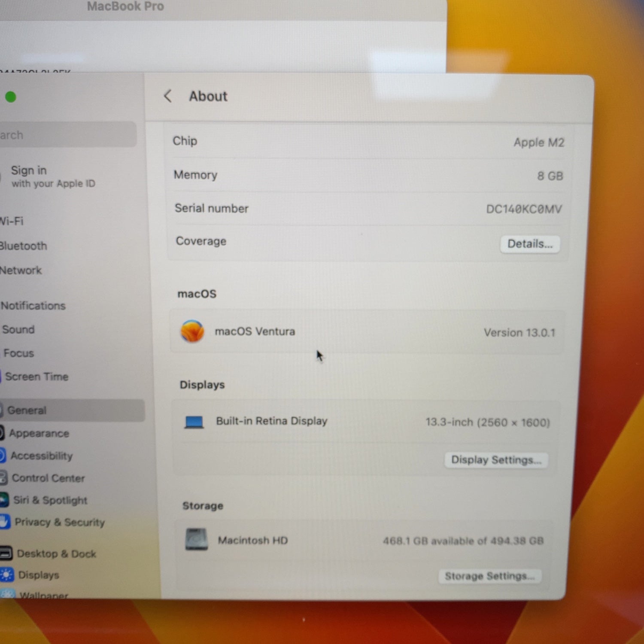
Task: Click the macOS section heading
Action: coord(197,294)
